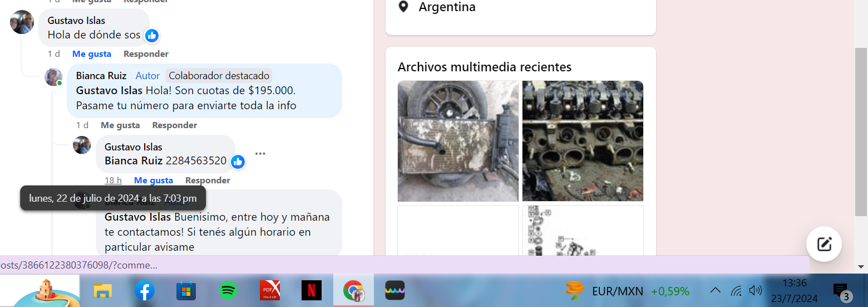Switch to the Chrome taskbar icon
Image resolution: width=868 pixels, height=307 pixels.
click(x=353, y=290)
